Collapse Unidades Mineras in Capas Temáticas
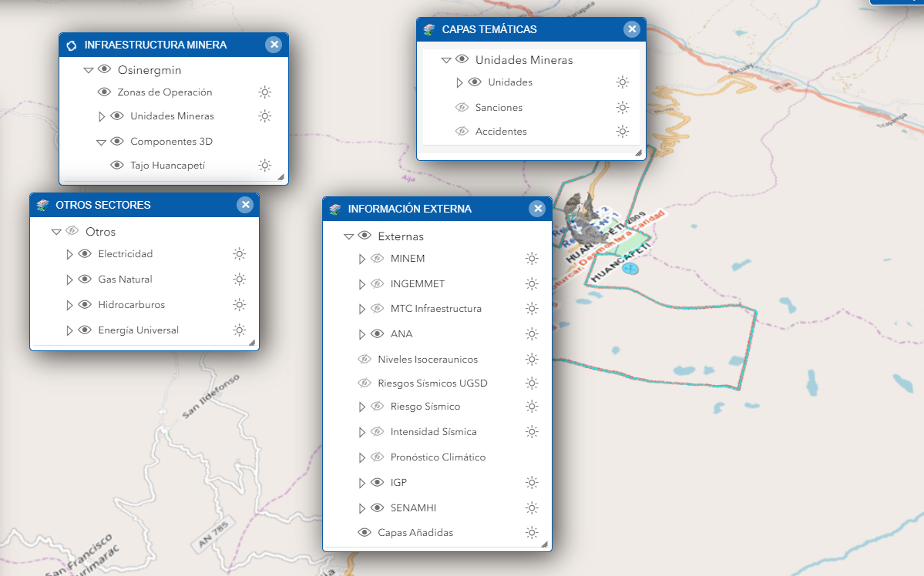 pos(446,60)
